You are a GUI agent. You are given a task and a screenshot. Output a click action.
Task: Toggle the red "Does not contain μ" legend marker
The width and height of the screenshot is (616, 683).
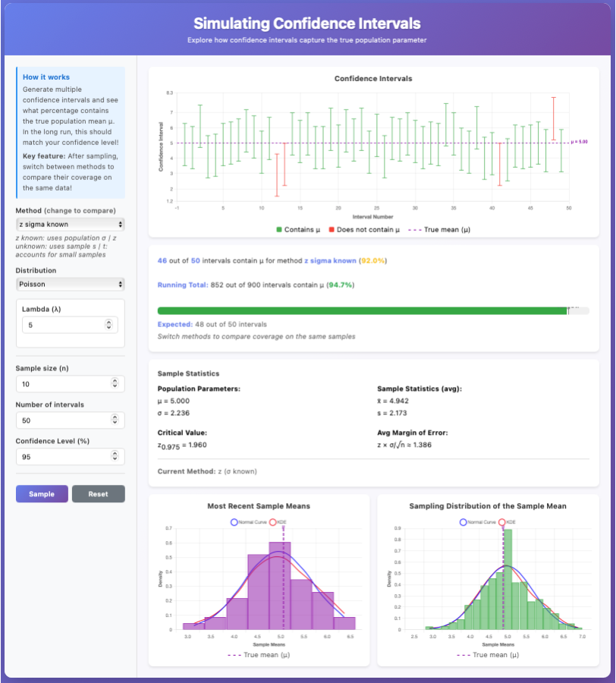point(332,228)
